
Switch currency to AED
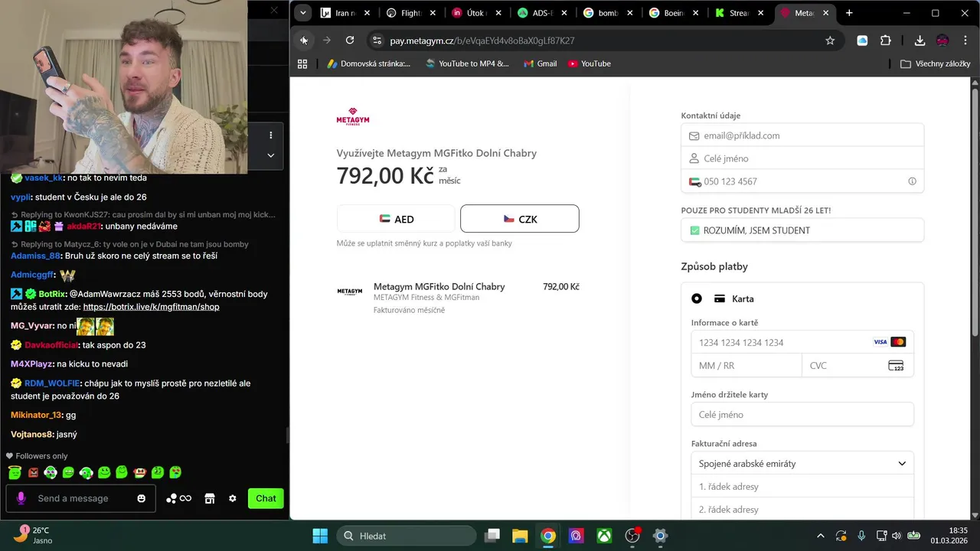pos(396,219)
